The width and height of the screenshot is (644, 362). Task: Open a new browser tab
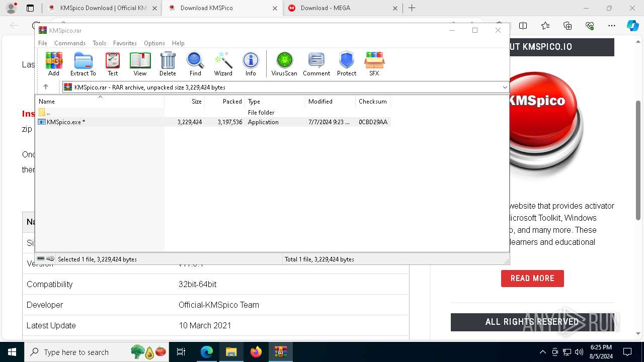(x=412, y=8)
